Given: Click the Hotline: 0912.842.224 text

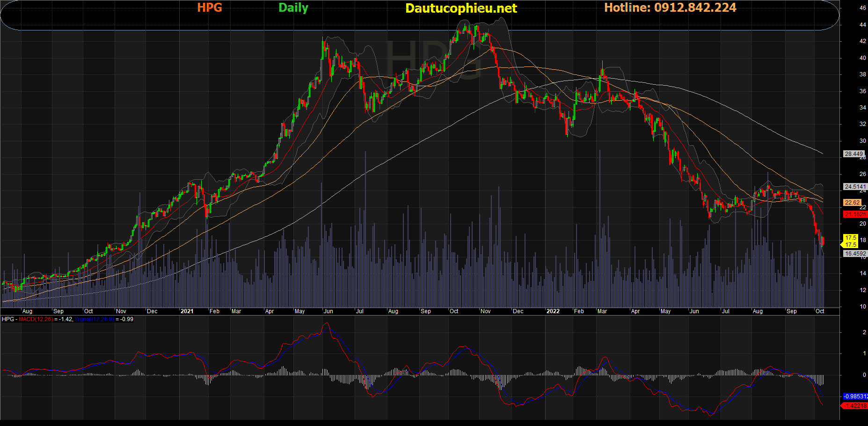Looking at the screenshot, I should pyautogui.click(x=670, y=7).
